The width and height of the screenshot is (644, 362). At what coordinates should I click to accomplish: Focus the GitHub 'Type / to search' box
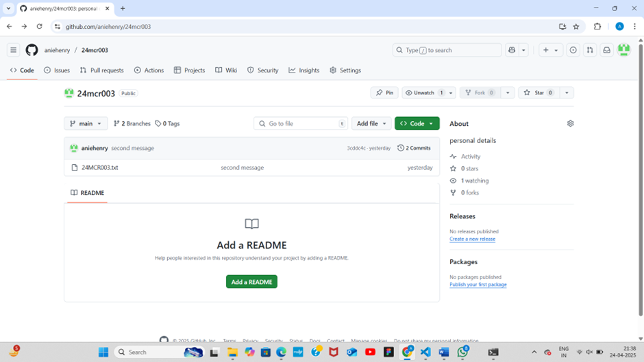(447, 50)
